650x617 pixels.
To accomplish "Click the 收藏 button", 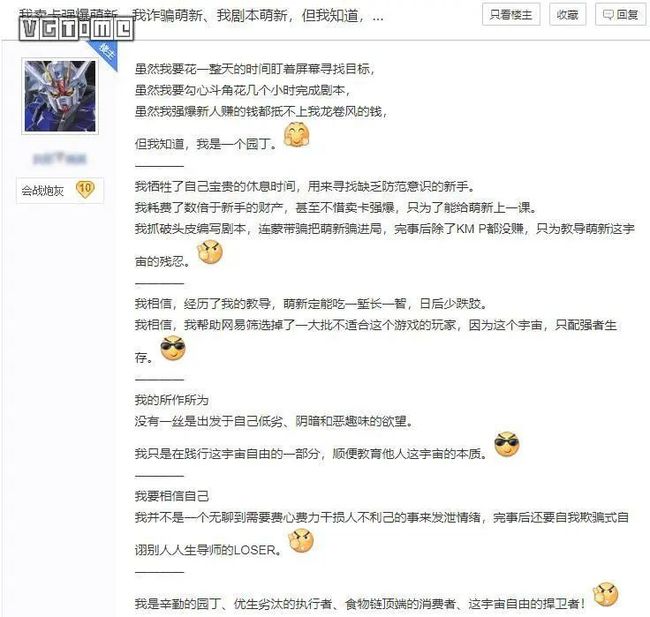I will (567, 15).
